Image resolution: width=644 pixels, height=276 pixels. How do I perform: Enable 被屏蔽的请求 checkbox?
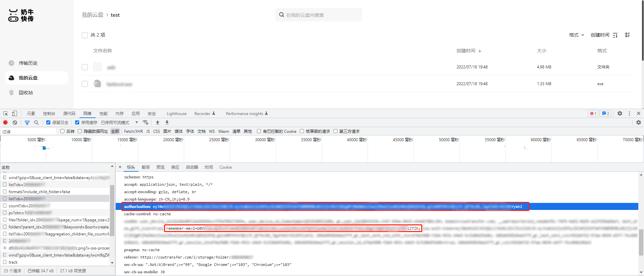(302, 131)
